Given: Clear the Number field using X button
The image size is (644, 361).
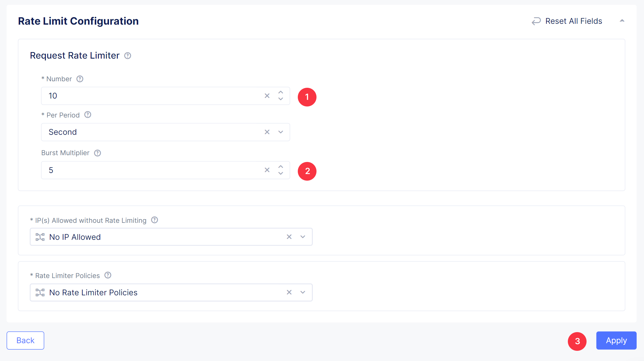Looking at the screenshot, I should (x=267, y=96).
